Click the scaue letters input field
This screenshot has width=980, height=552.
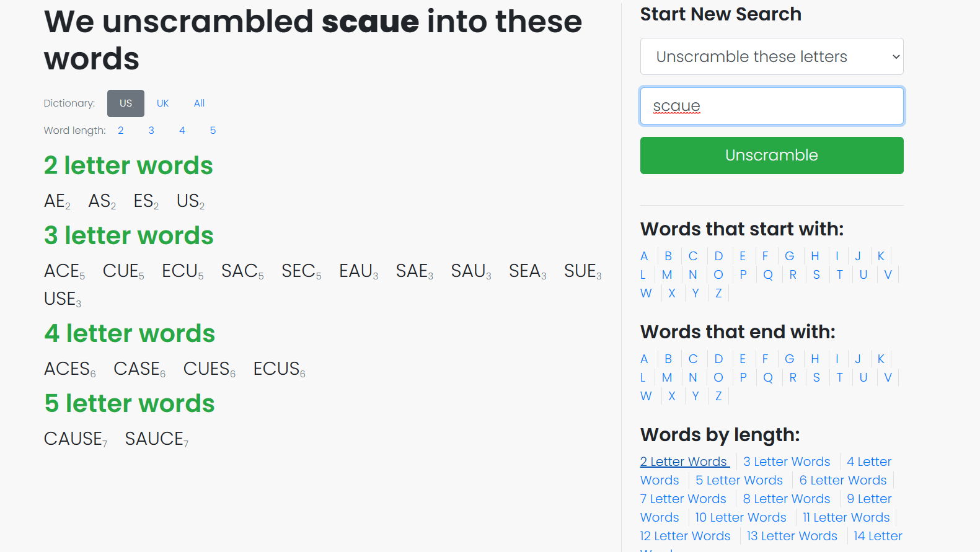pos(771,106)
